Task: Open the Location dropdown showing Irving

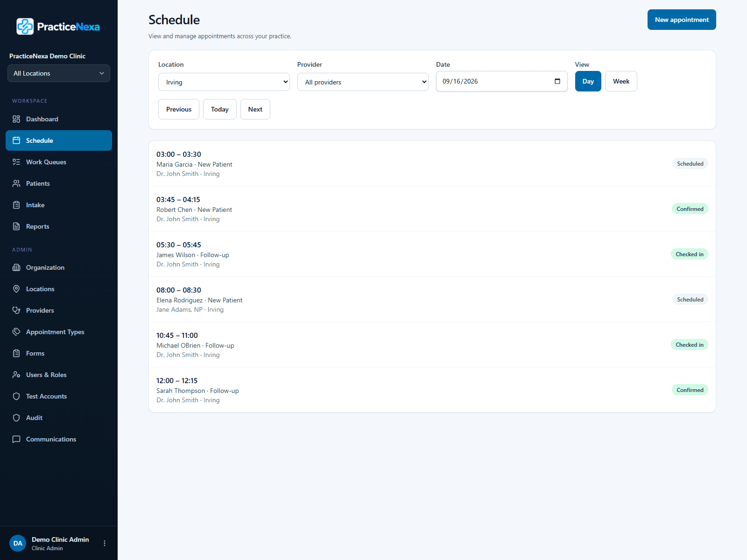Action: tap(224, 82)
